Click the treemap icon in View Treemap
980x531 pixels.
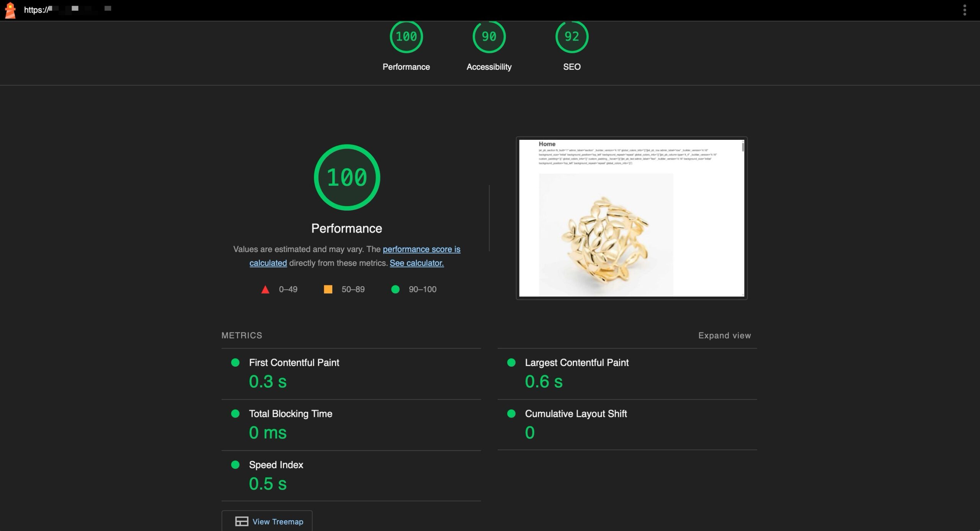click(242, 521)
